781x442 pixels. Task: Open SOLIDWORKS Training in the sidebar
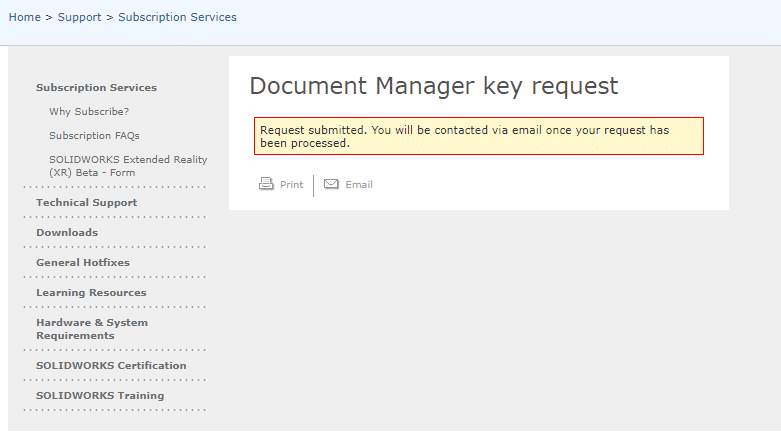[x=100, y=396]
